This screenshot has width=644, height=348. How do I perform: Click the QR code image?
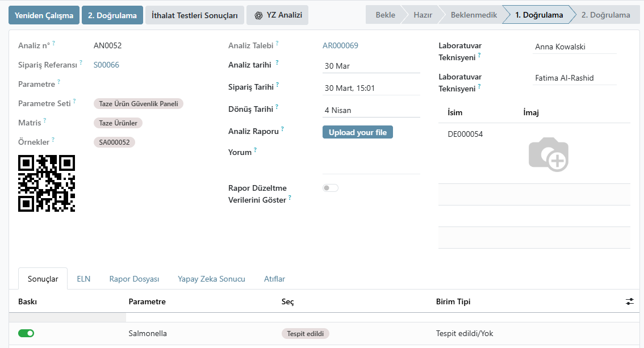coord(47,183)
